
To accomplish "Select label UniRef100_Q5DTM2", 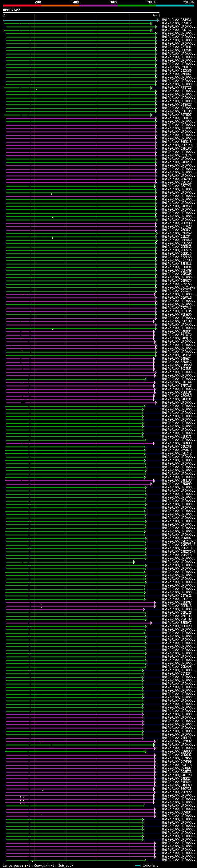I will coord(177,616).
